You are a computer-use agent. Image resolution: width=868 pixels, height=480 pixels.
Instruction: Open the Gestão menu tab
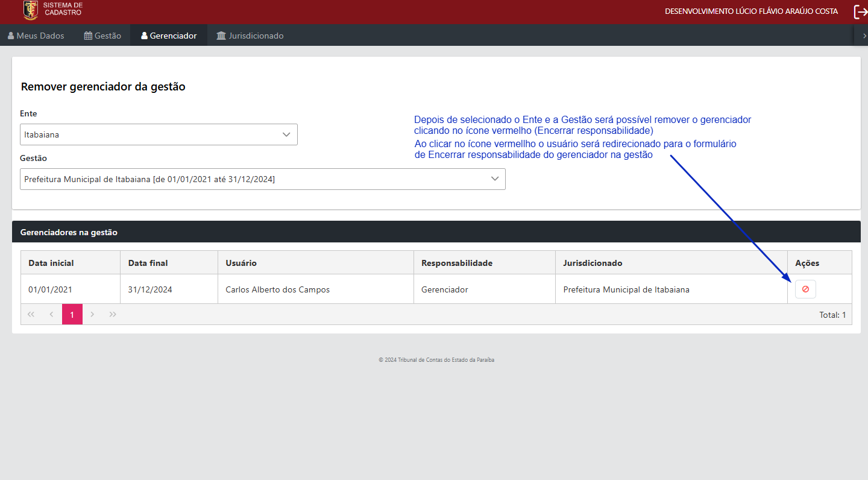tap(102, 36)
